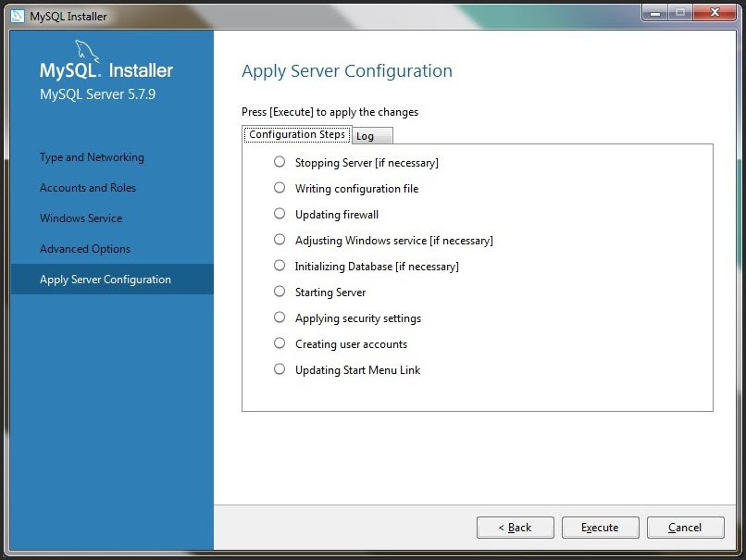Select Apply Server Configuration sidebar item
Screen dimensions: 746x560
tap(112, 280)
